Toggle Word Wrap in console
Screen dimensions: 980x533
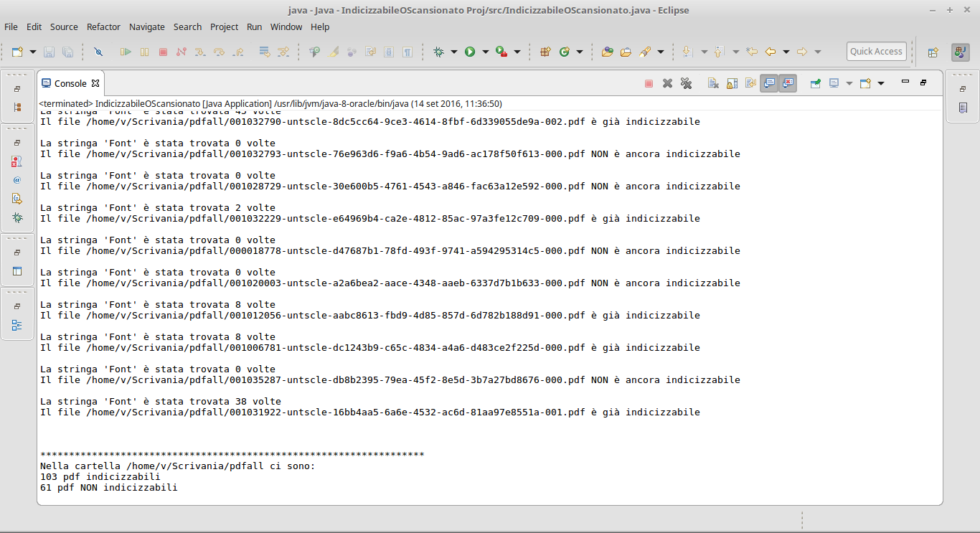(x=750, y=83)
